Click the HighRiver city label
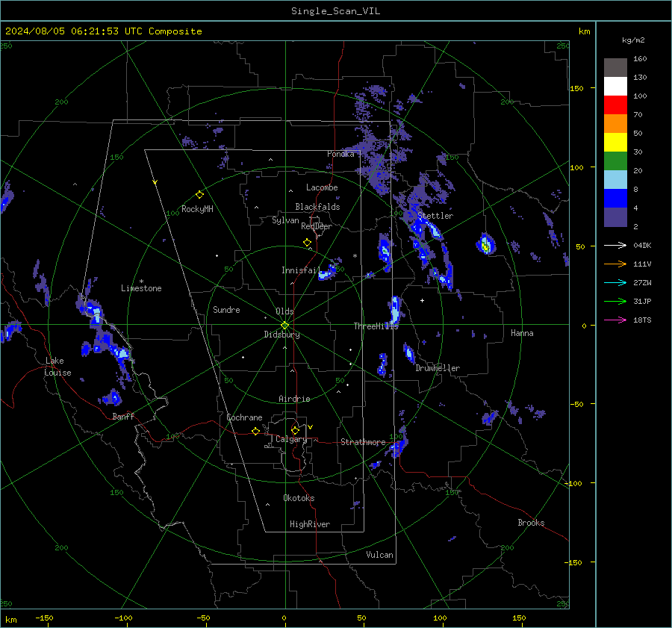This screenshot has height=628, width=672. pyautogui.click(x=310, y=524)
